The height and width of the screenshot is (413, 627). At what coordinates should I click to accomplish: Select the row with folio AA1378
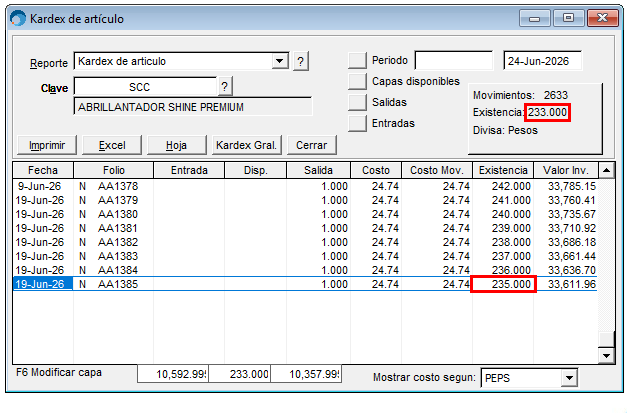tap(306, 186)
